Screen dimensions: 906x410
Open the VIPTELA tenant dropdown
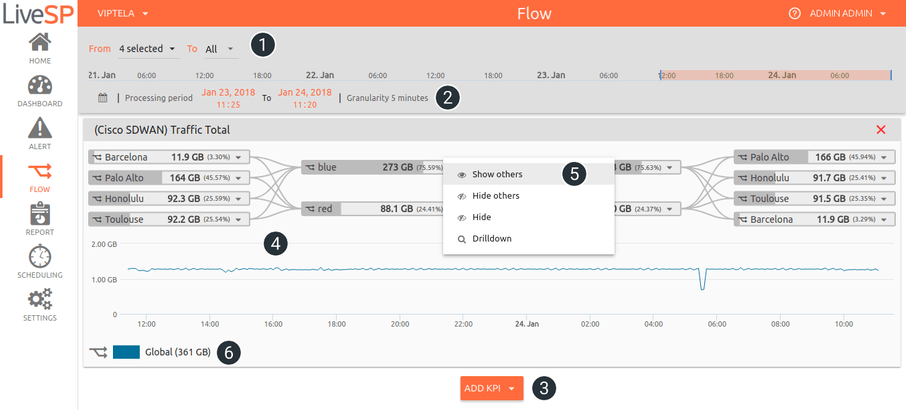[123, 13]
